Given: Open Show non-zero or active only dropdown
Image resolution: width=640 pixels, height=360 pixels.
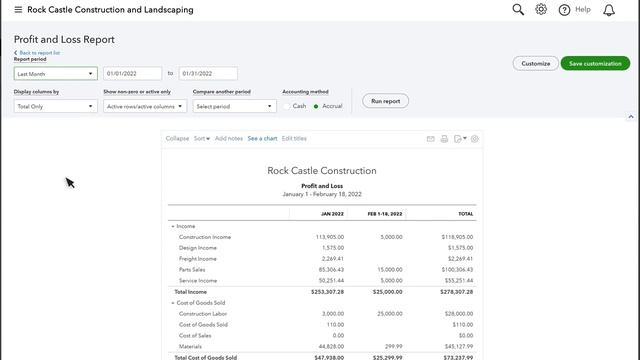Looking at the screenshot, I should tap(145, 106).
